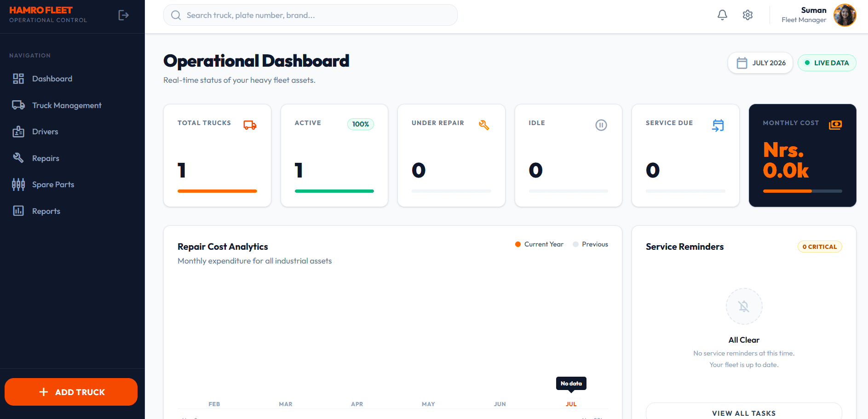Click the Truck Management truck icon
The width and height of the screenshot is (868, 419).
coord(18,105)
